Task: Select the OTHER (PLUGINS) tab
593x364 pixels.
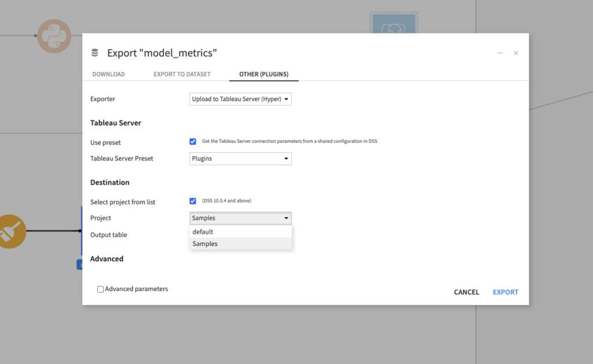Action: (263, 74)
